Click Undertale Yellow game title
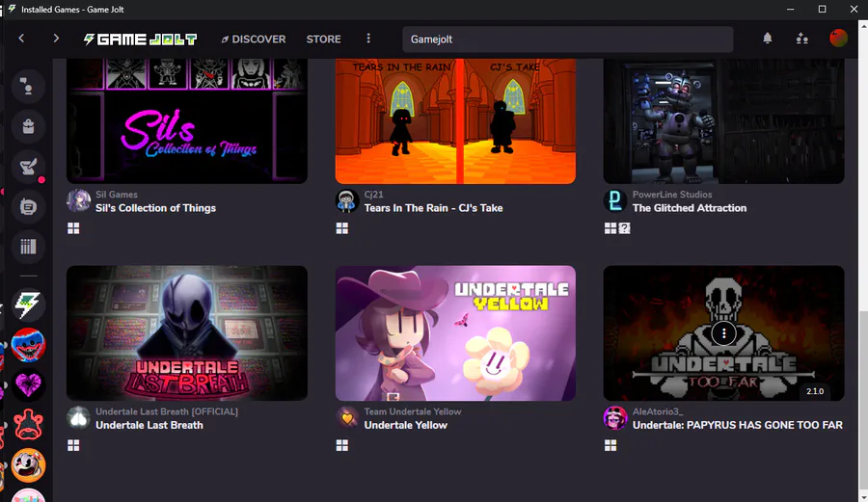Viewport: 868px width, 502px height. click(405, 425)
